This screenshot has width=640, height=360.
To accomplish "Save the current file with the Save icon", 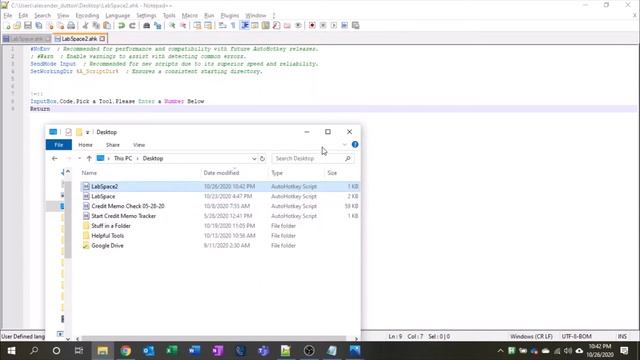I will [x=28, y=26].
